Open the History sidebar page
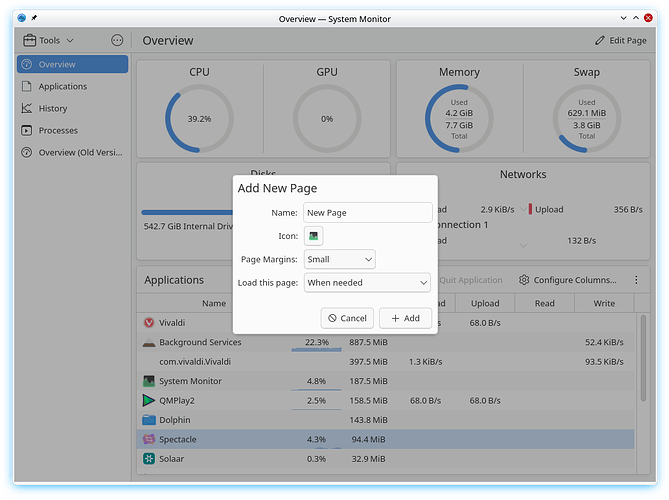The height and width of the screenshot is (500, 669). pos(53,108)
